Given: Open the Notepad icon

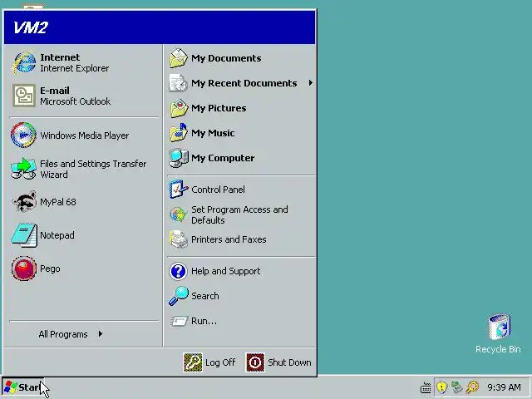Looking at the screenshot, I should point(24,234).
